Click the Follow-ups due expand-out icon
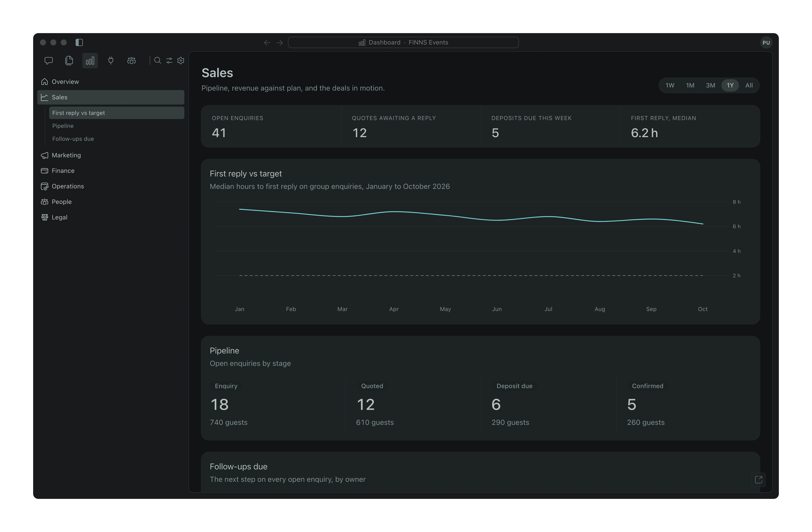Screen dimensions: 812x532 coord(758,480)
